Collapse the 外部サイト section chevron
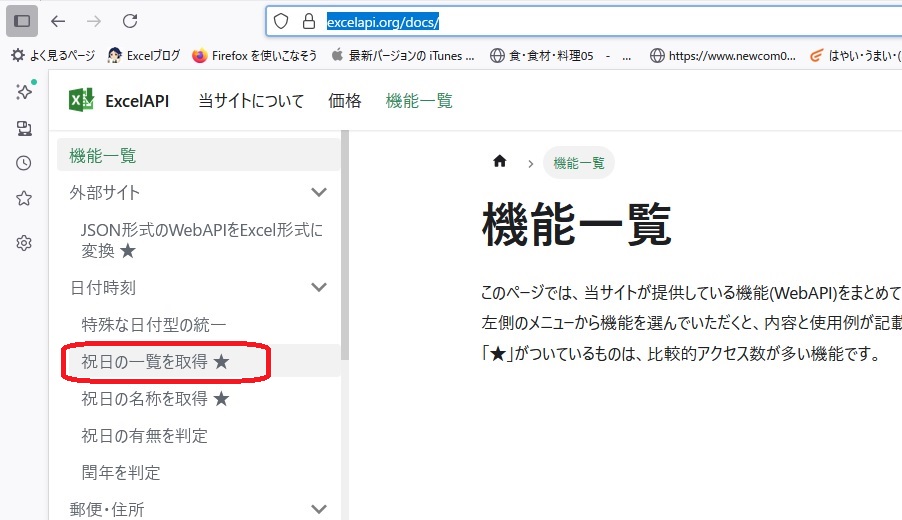This screenshot has width=902, height=520. pyautogui.click(x=319, y=192)
